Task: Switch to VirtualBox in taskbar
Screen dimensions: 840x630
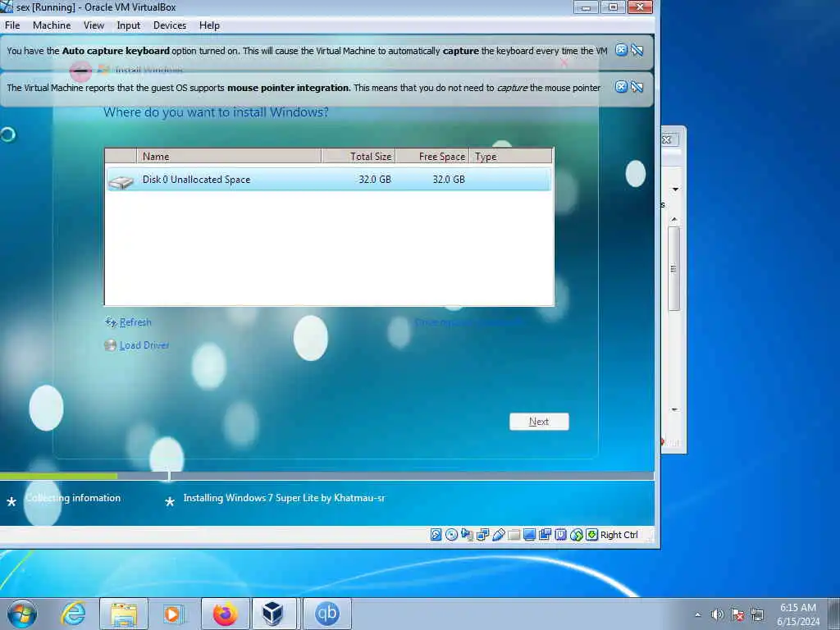Action: pos(273,614)
